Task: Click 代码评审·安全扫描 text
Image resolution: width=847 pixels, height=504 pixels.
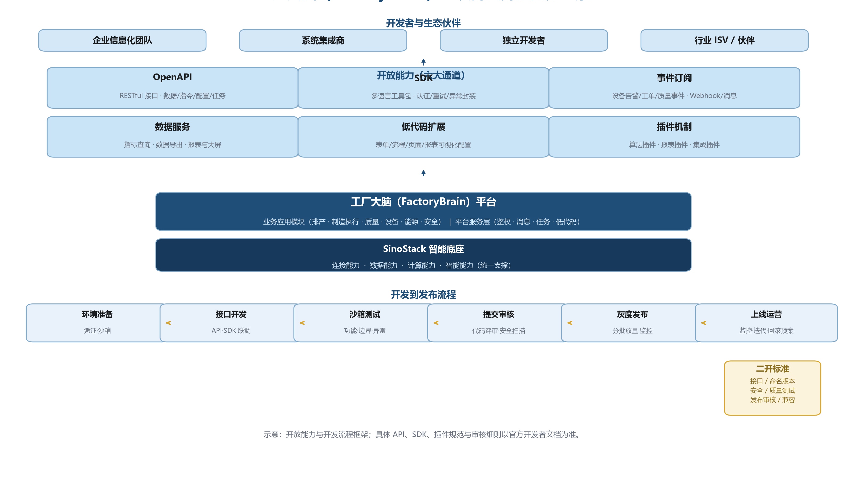Action: click(x=499, y=331)
